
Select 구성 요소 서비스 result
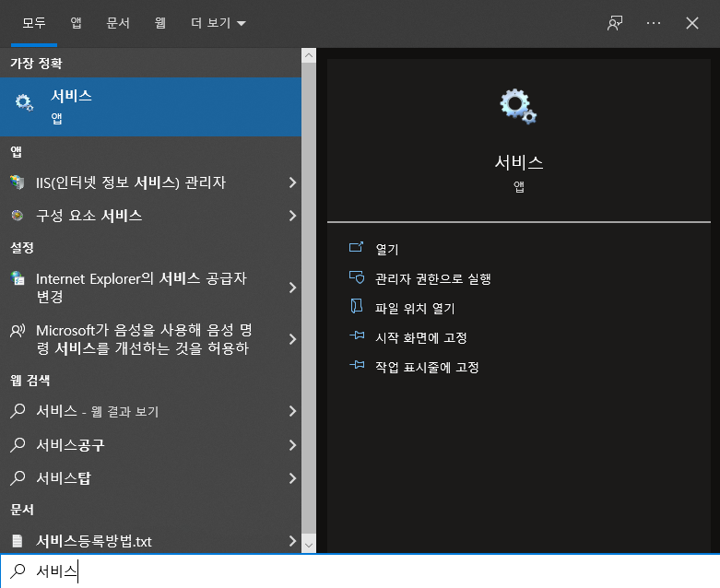(150, 216)
